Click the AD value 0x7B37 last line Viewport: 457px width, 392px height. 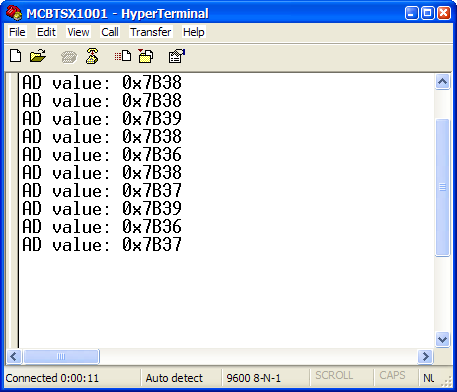pos(102,244)
